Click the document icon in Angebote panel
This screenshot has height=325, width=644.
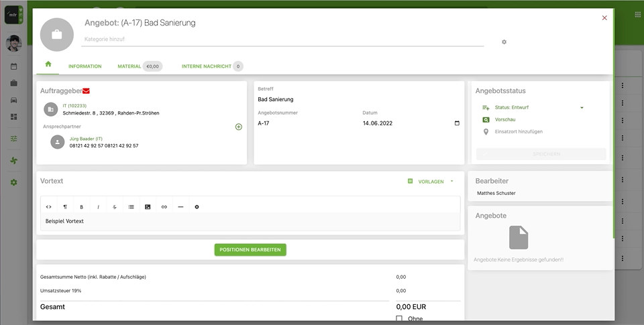(519, 238)
